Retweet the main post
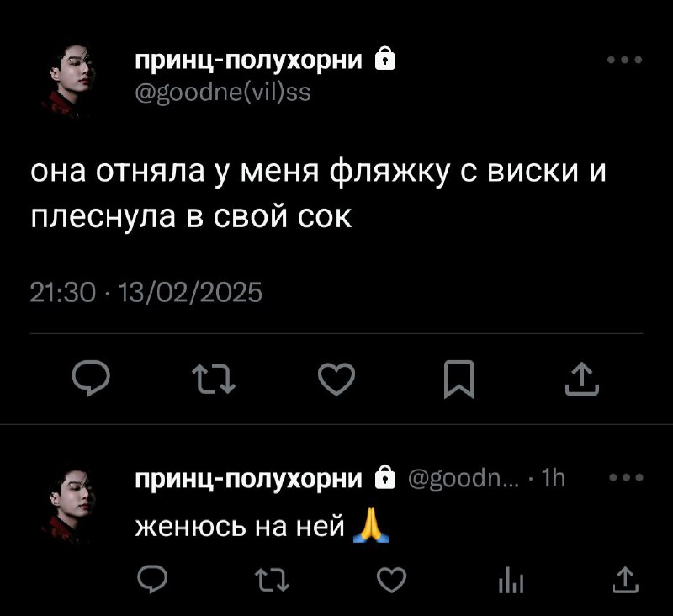The width and height of the screenshot is (673, 616). coord(214,379)
